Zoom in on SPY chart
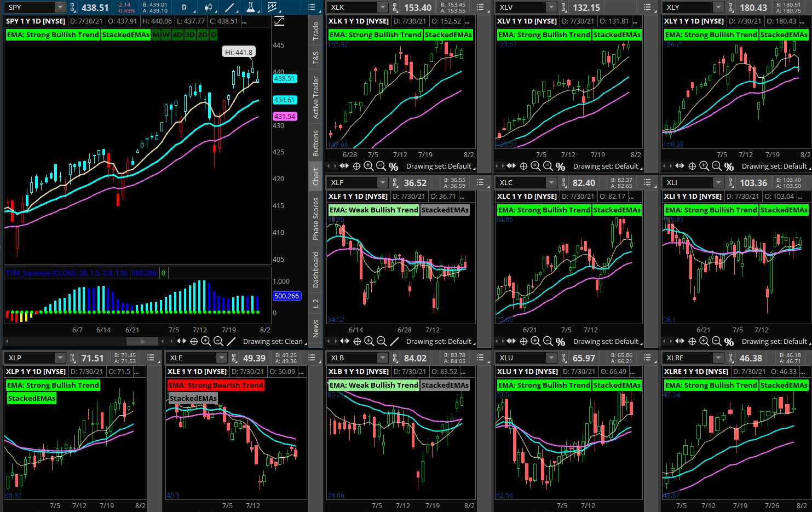812x512 pixels. (x=206, y=341)
